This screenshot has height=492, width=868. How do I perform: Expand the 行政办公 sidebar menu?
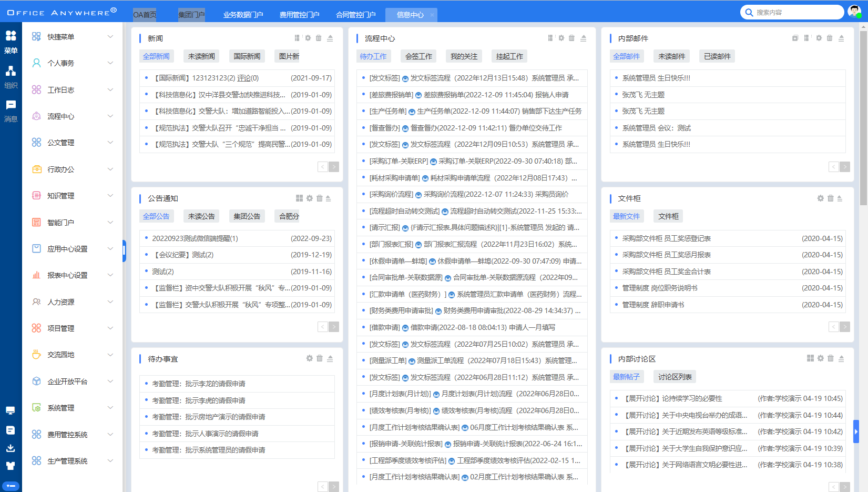[73, 169]
